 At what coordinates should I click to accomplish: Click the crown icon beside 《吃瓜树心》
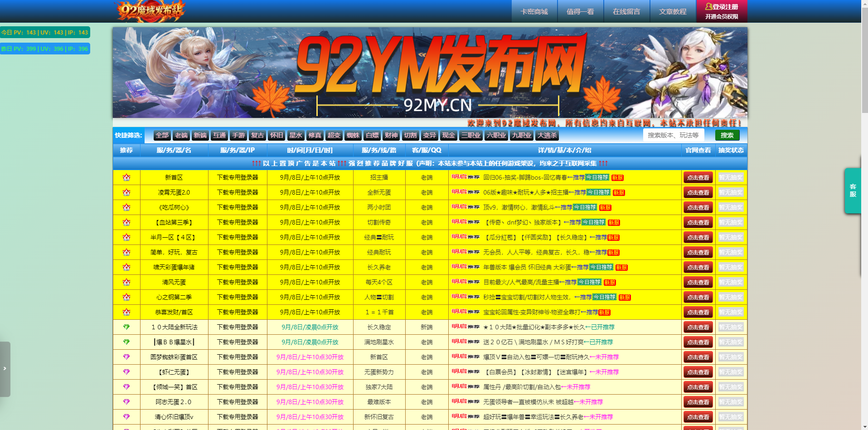click(126, 207)
